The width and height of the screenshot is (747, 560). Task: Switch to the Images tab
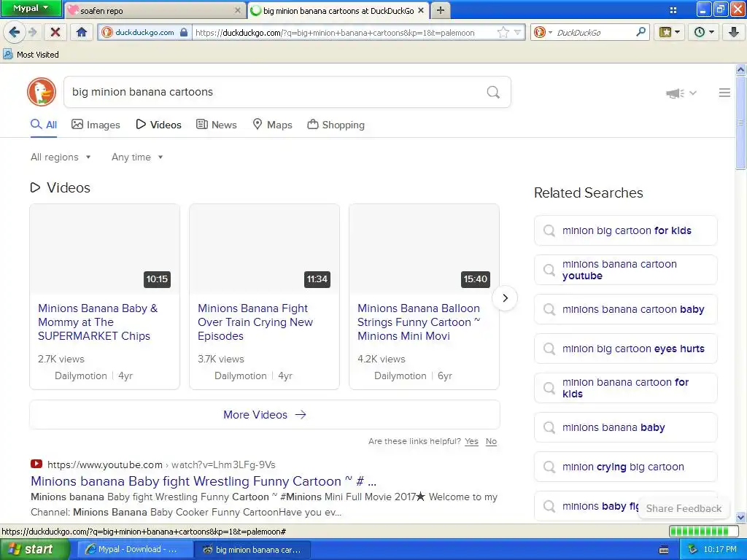click(96, 125)
